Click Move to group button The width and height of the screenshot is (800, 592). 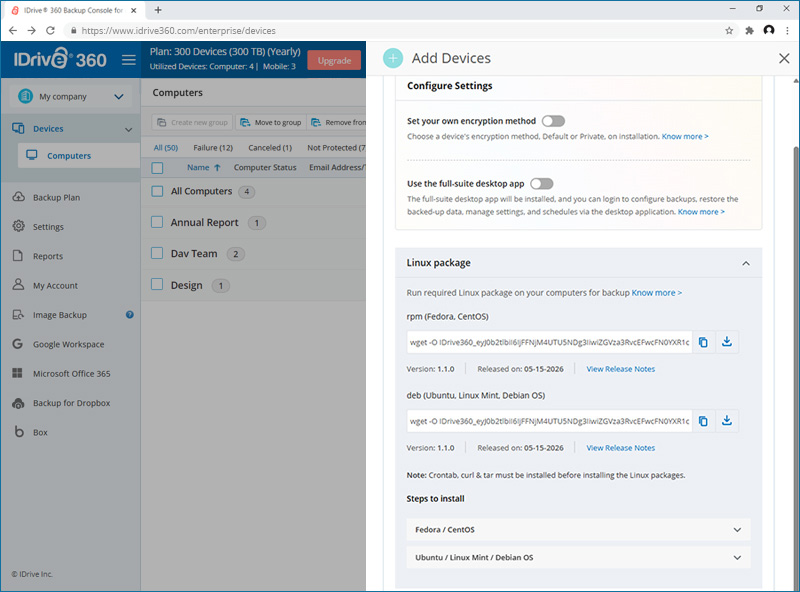[x=271, y=122]
